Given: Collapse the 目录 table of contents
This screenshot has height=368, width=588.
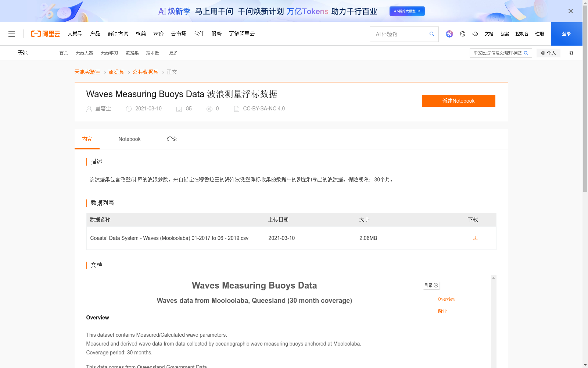Looking at the screenshot, I should pyautogui.click(x=431, y=286).
